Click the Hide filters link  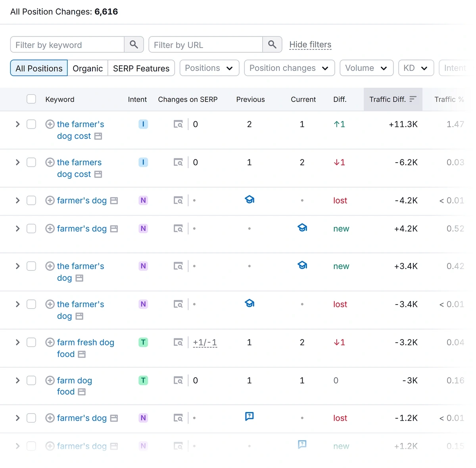pyautogui.click(x=310, y=44)
